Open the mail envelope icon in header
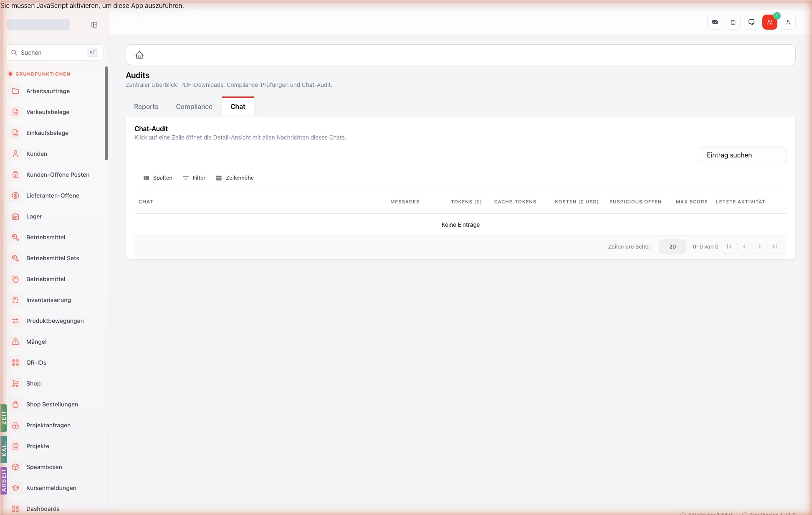This screenshot has width=812, height=515. [715, 22]
